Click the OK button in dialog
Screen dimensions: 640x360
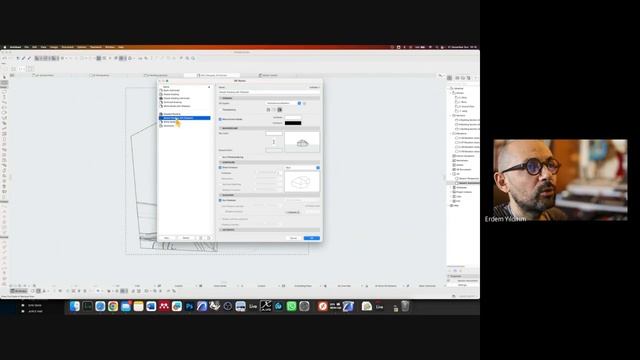312,238
